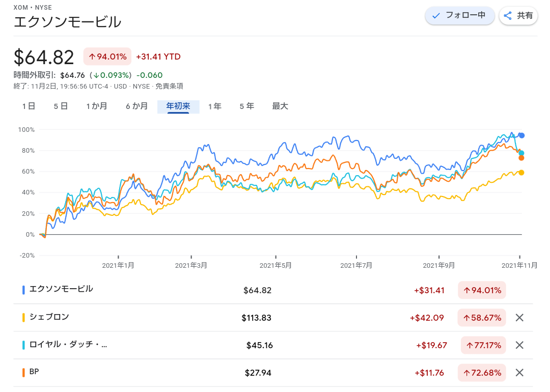Remove Chevron (シェブロン) from comparison
This screenshot has width=550, height=392.
click(519, 318)
